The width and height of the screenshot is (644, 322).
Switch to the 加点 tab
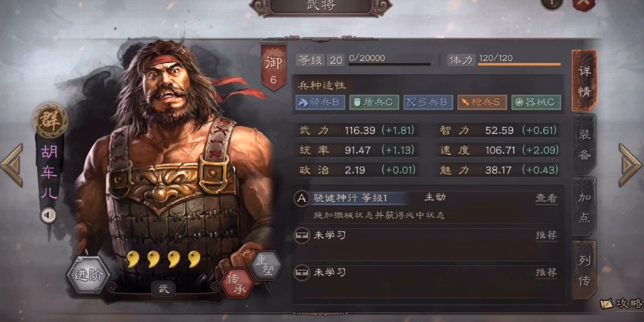pyautogui.click(x=584, y=208)
